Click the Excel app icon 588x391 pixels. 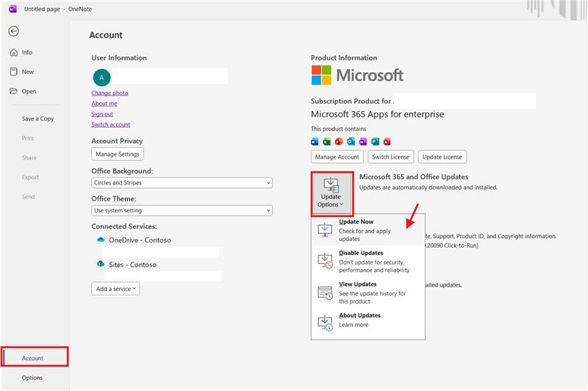click(x=326, y=141)
